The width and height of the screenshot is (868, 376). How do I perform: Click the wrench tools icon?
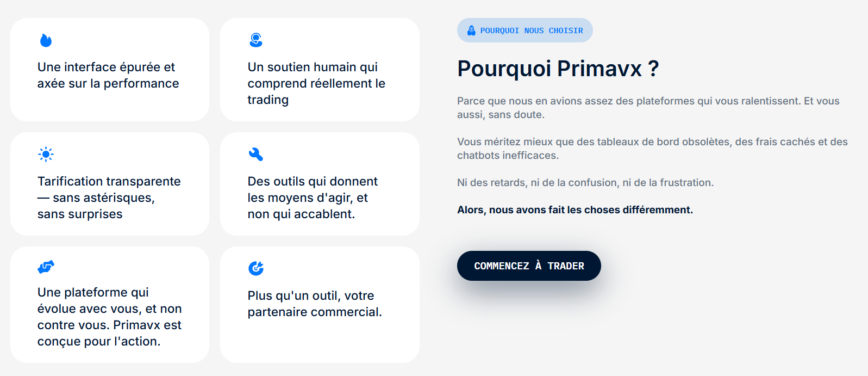[256, 155]
